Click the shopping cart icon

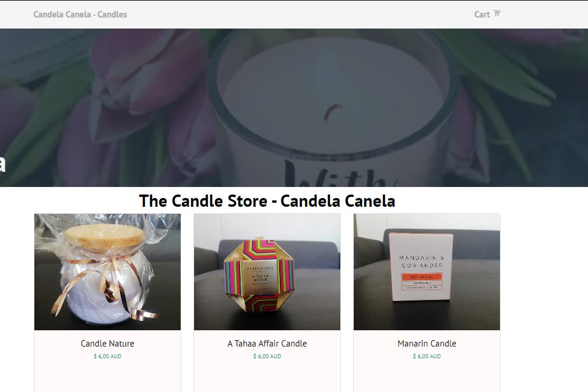[x=497, y=13]
